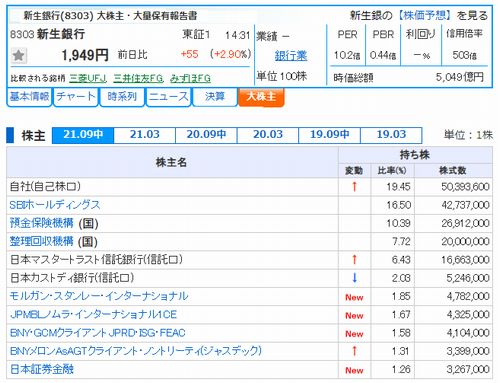Click the share count 42,737,000
Image resolution: width=500 pixels, height=383 pixels.
pyautogui.click(x=465, y=205)
